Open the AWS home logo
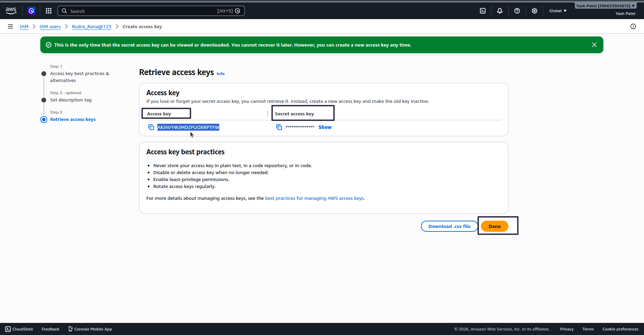The height and width of the screenshot is (335, 644). point(11,11)
